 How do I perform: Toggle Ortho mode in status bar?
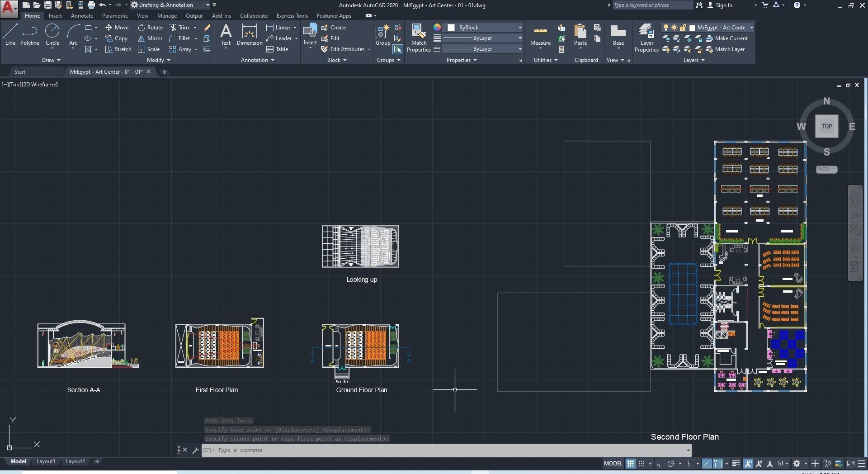(660, 464)
